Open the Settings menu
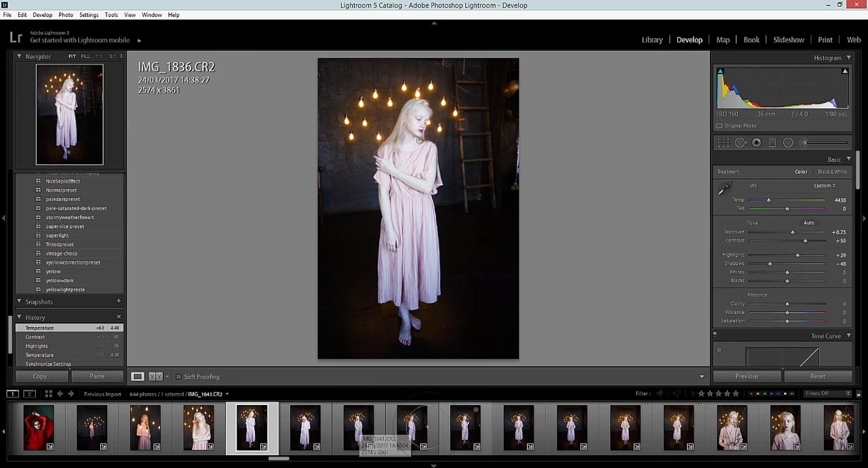 coord(89,15)
